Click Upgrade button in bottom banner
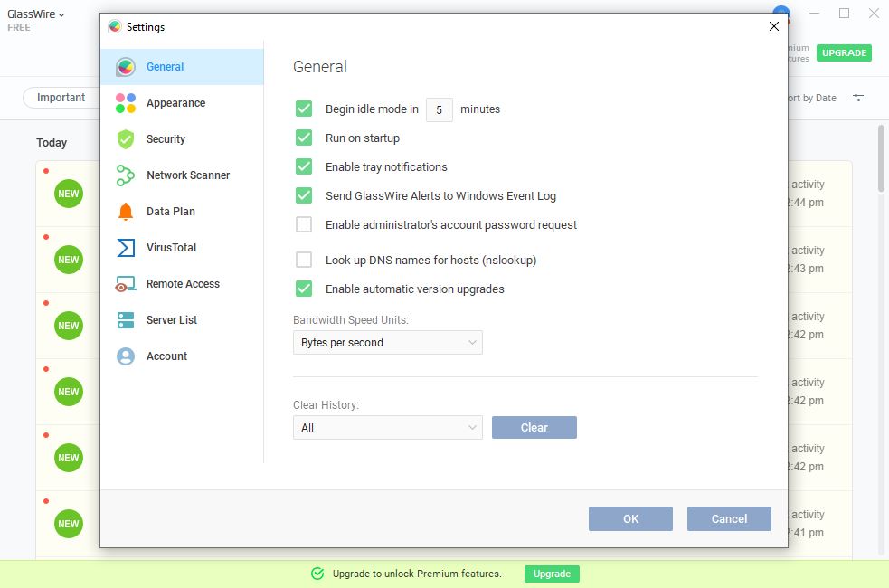 click(x=552, y=574)
